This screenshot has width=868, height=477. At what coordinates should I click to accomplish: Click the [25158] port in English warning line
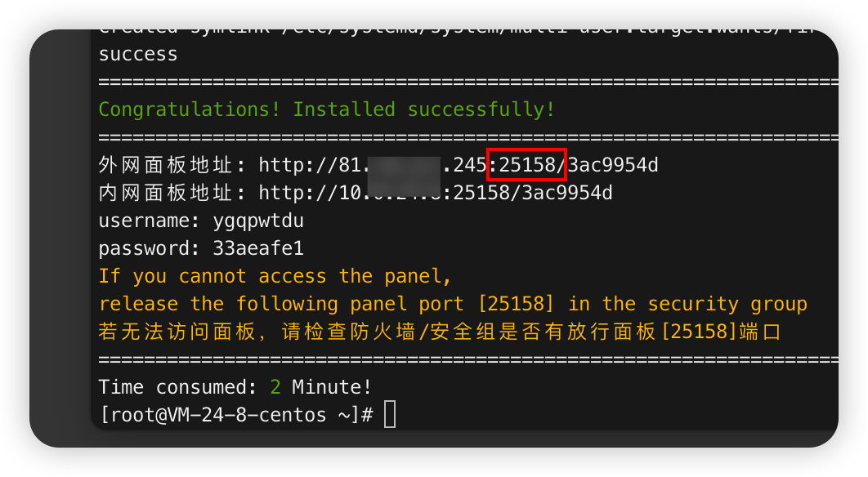pos(516,304)
